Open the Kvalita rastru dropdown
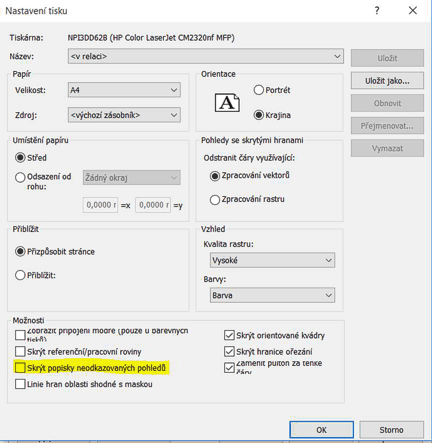 [272, 260]
